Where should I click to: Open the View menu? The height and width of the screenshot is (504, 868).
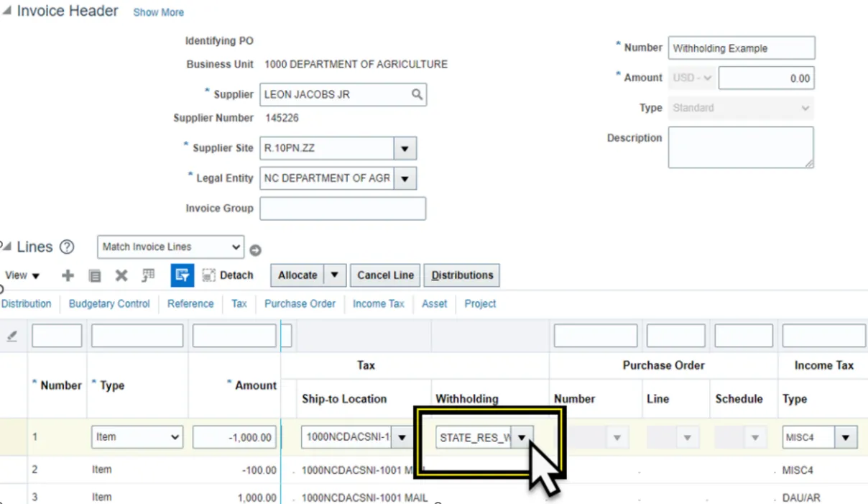tap(22, 275)
